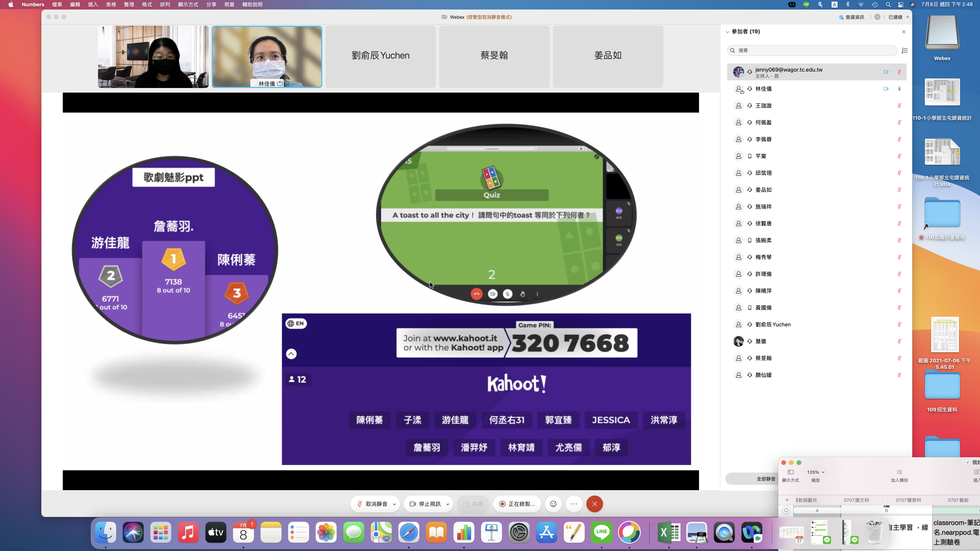The height and width of the screenshot is (551, 980).
Task: Open the dropdown arrow beside 停止視訊
Action: pos(448,504)
